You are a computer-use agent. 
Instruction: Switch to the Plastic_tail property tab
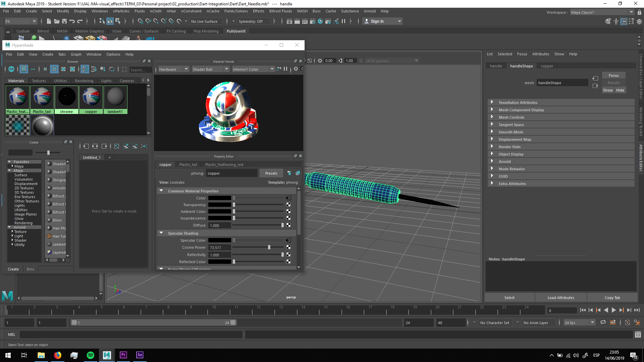[x=188, y=165]
